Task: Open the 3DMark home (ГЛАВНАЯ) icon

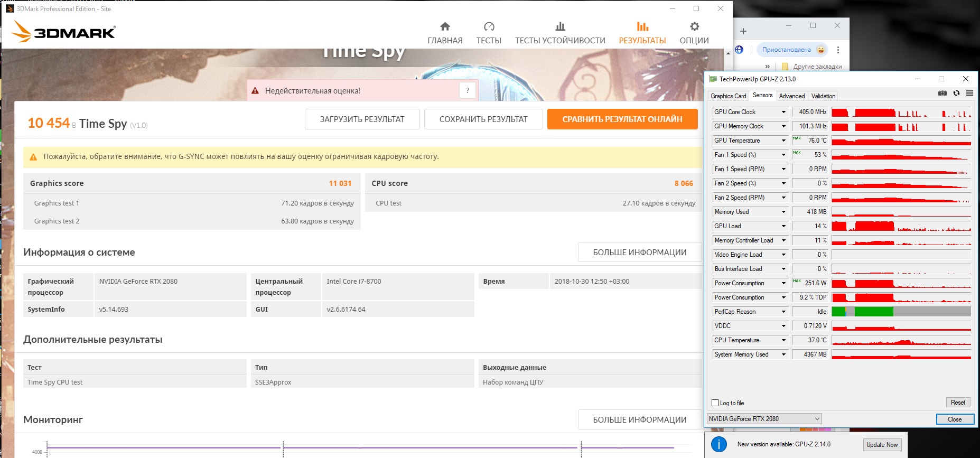Action: [x=445, y=26]
